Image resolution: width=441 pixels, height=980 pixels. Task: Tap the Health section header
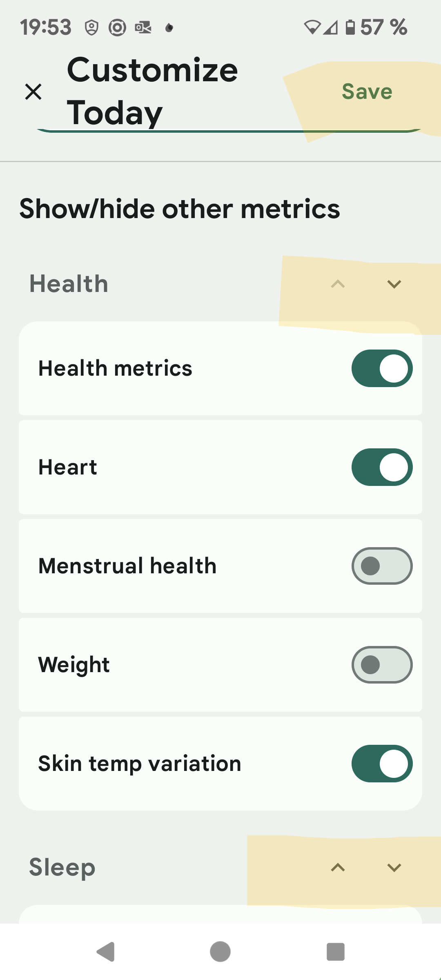click(x=69, y=284)
